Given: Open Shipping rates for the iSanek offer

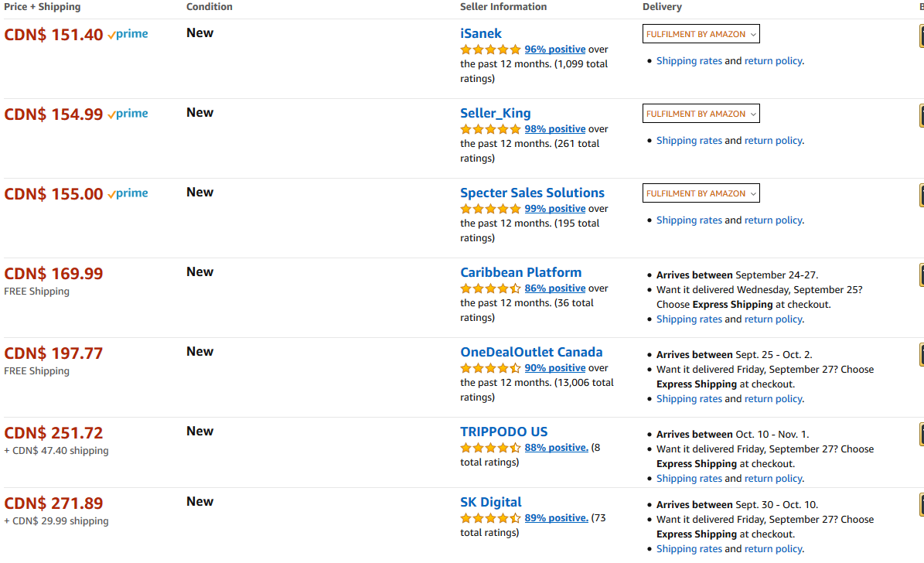Looking at the screenshot, I should (689, 61).
